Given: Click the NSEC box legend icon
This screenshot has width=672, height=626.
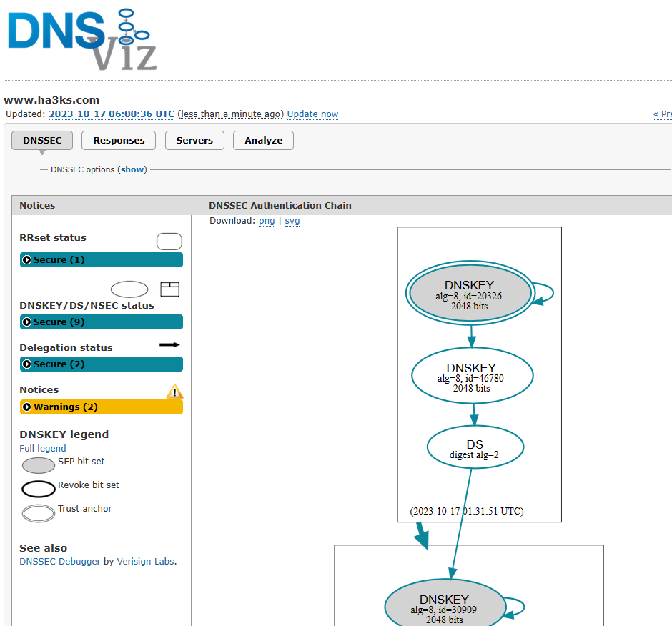Looking at the screenshot, I should click(169, 289).
